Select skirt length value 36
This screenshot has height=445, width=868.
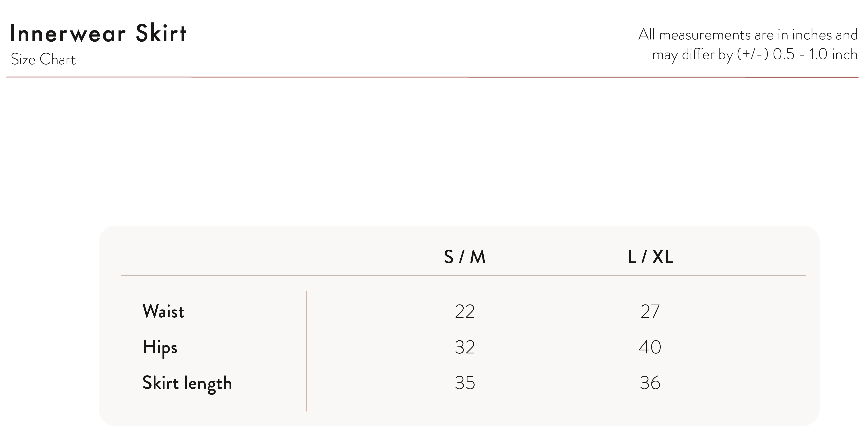point(650,383)
